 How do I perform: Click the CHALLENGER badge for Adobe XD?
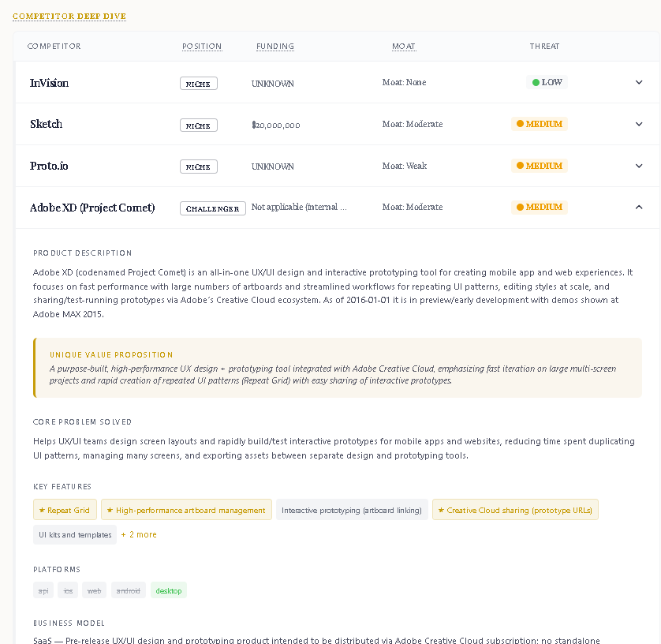click(213, 208)
